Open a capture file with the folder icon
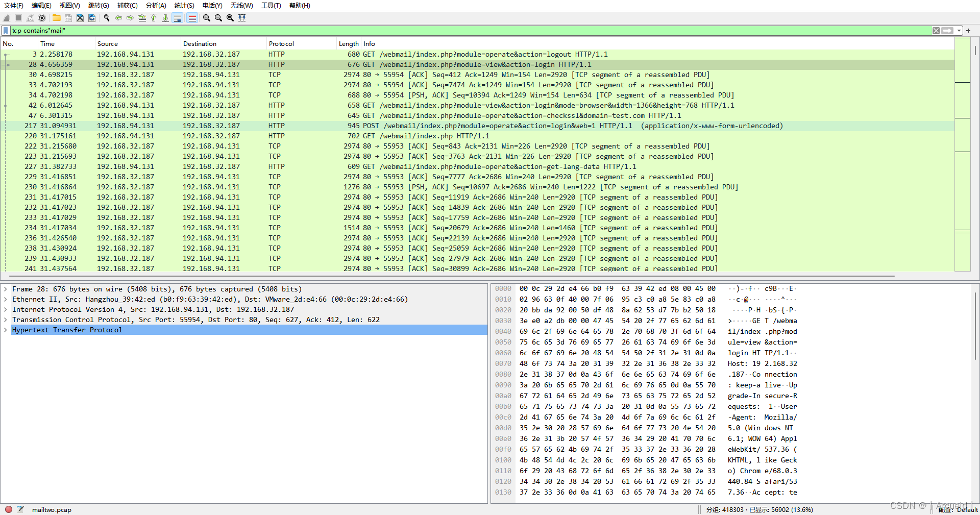Viewport: 980px width, 515px height. tap(57, 18)
